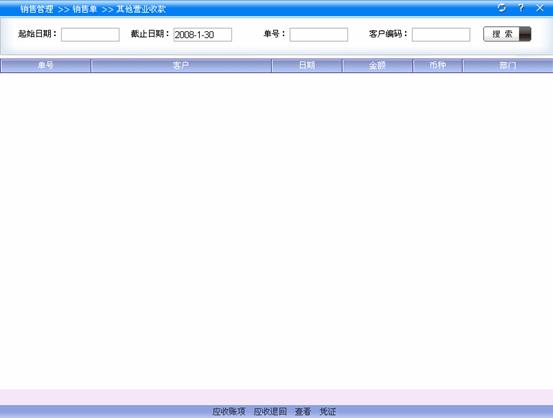Open help via the question mark icon
553x418 pixels.
pos(521,7)
